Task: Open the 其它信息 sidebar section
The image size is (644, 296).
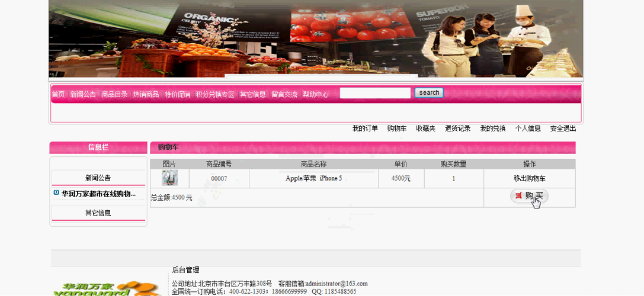Action: 98,213
